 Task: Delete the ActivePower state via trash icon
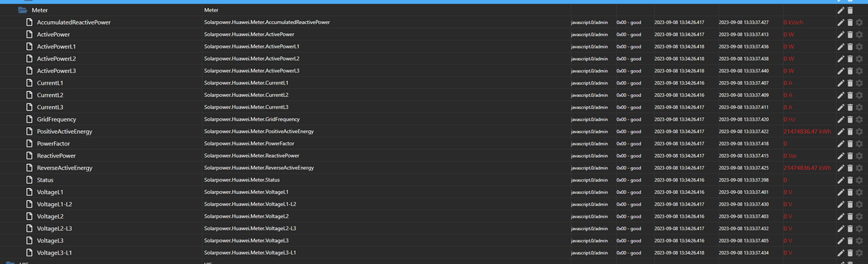click(x=850, y=35)
